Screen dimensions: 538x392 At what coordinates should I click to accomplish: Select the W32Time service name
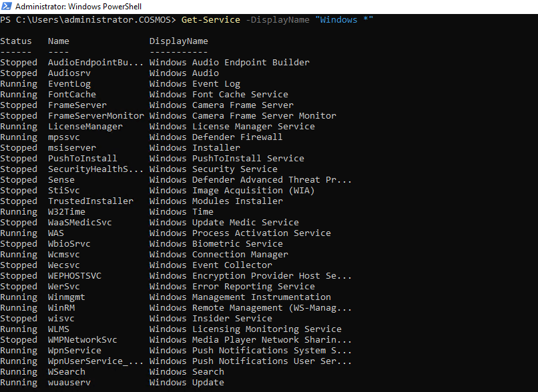click(x=66, y=211)
